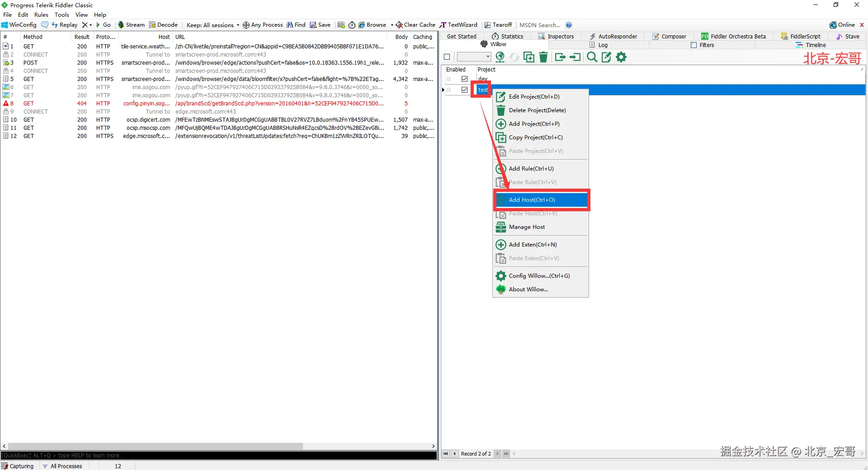Image resolution: width=868 pixels, height=470 pixels.
Task: Click the comment balloon icon in toolbar
Action: pyautogui.click(x=44, y=25)
